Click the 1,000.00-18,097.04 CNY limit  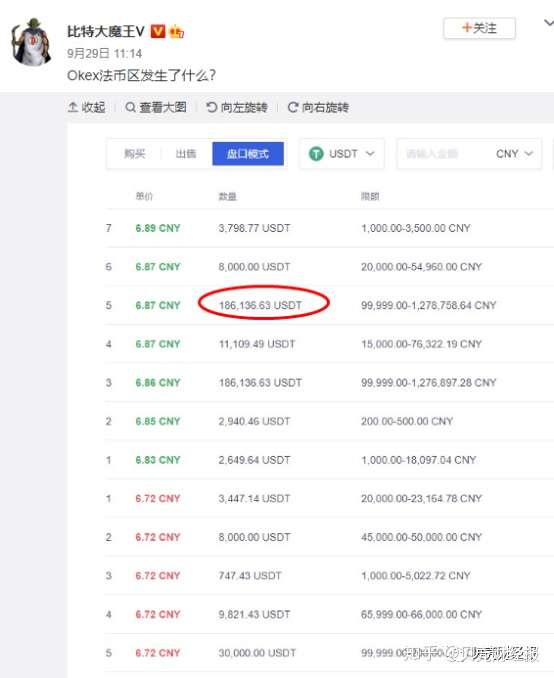click(419, 460)
